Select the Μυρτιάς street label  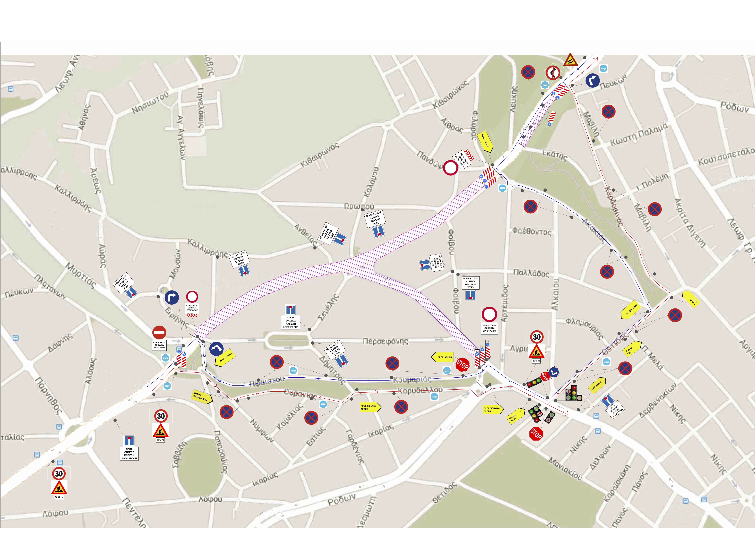coord(81,275)
